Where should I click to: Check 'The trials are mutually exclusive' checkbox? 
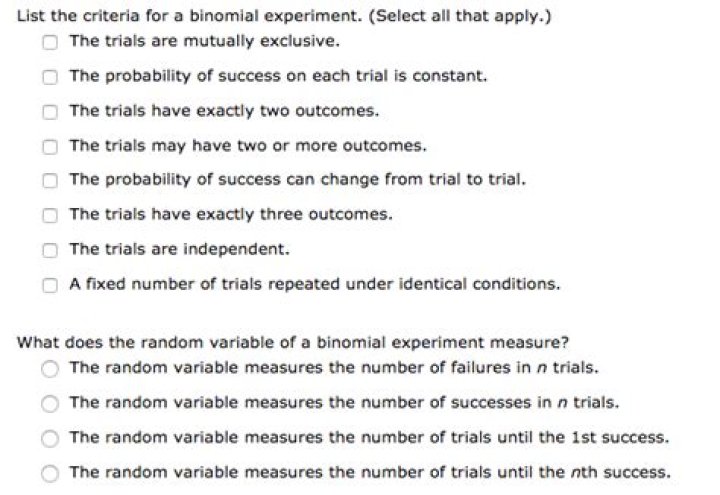50,42
